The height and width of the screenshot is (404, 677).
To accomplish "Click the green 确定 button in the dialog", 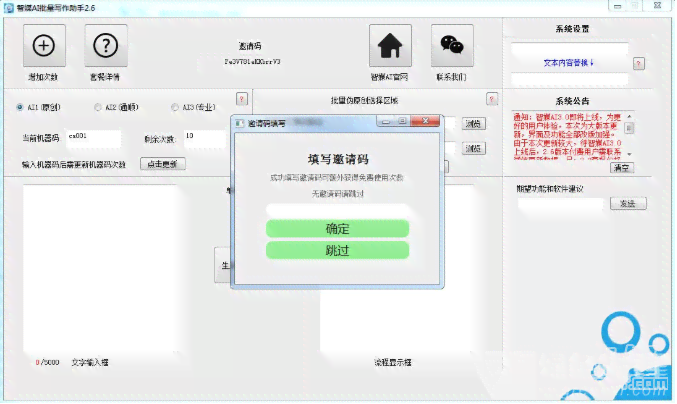I will click(x=337, y=229).
